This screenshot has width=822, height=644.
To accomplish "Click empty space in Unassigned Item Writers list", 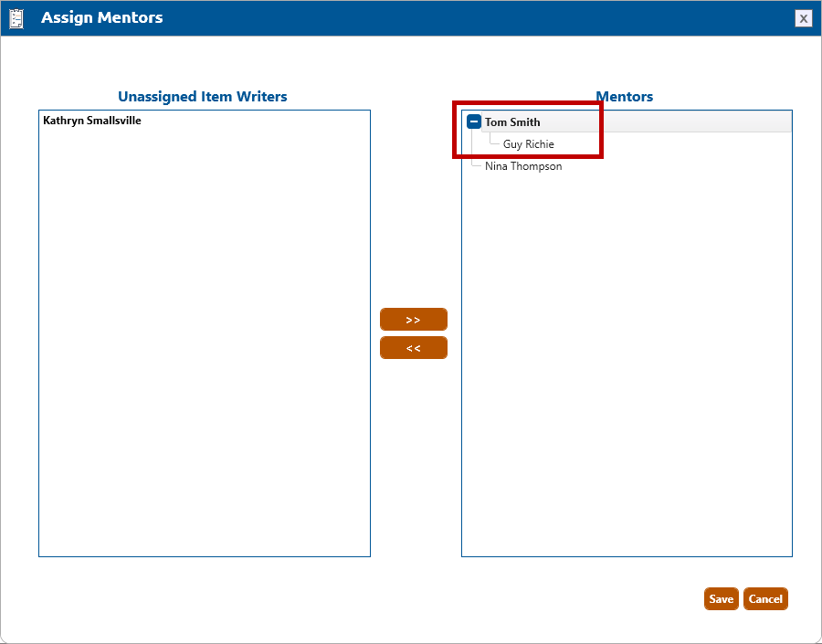I will pyautogui.click(x=204, y=347).
